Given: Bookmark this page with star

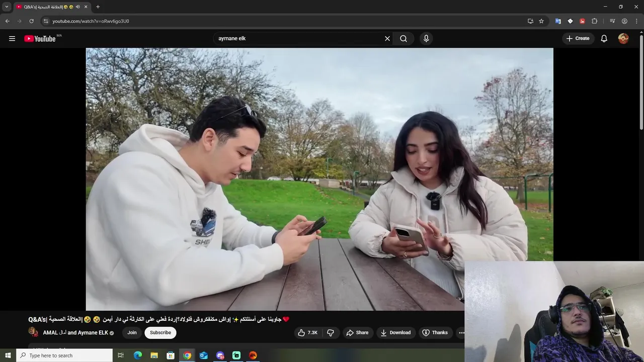Looking at the screenshot, I should [541, 21].
